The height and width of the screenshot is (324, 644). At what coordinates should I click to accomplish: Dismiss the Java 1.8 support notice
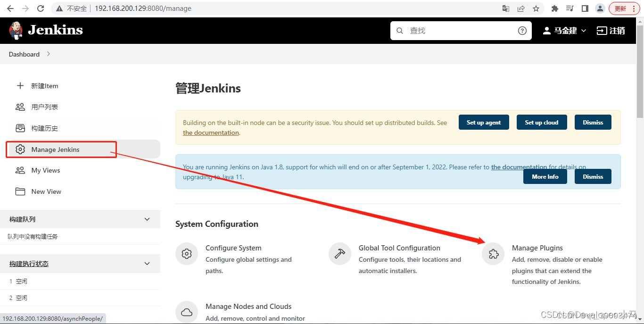pyautogui.click(x=593, y=176)
